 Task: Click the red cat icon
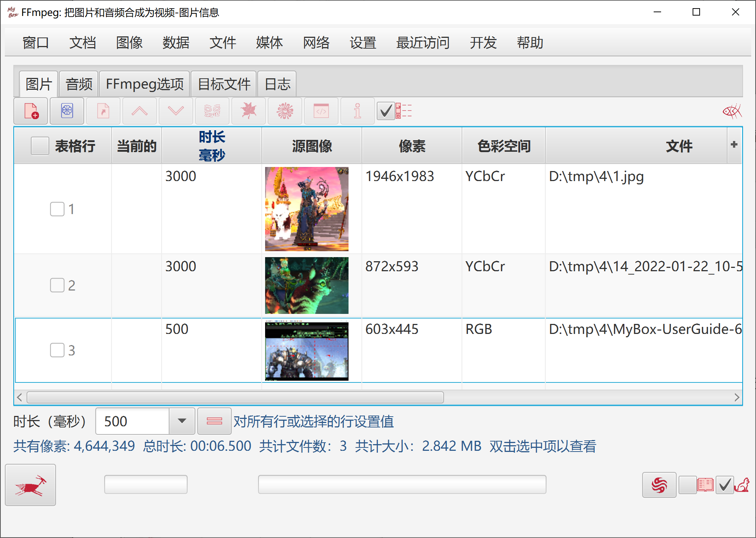742,485
